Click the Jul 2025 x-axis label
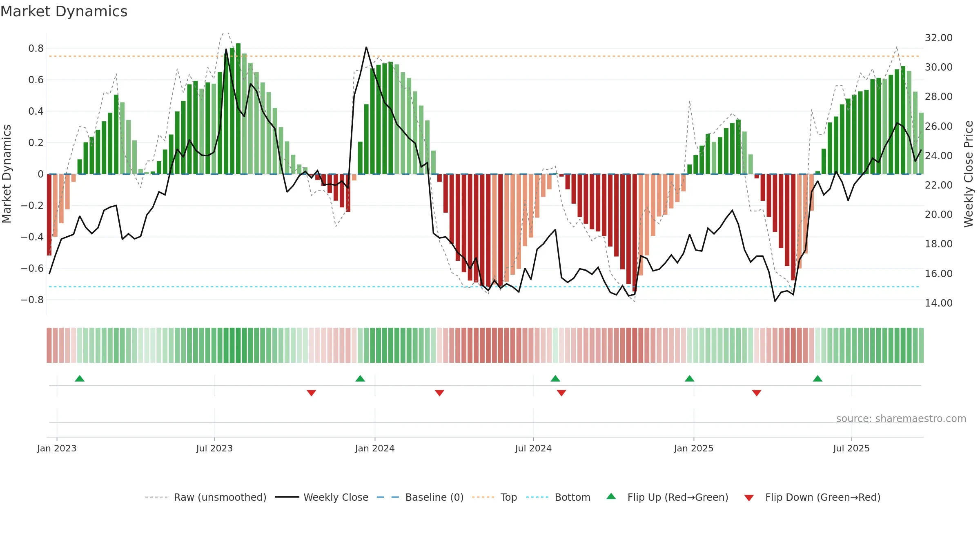 [851, 448]
